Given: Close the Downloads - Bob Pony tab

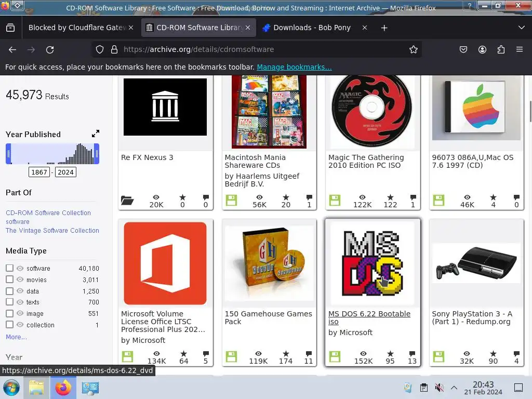Looking at the screenshot, I should pos(365,28).
